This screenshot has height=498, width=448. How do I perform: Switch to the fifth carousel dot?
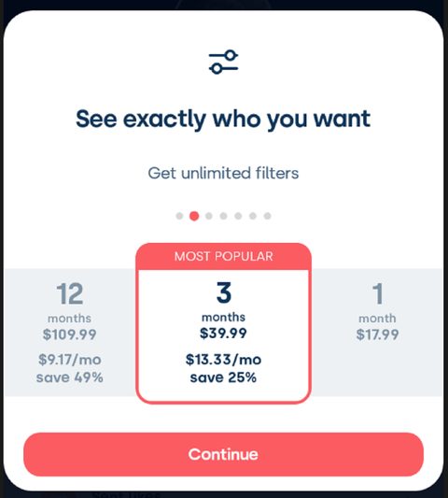tap(238, 216)
